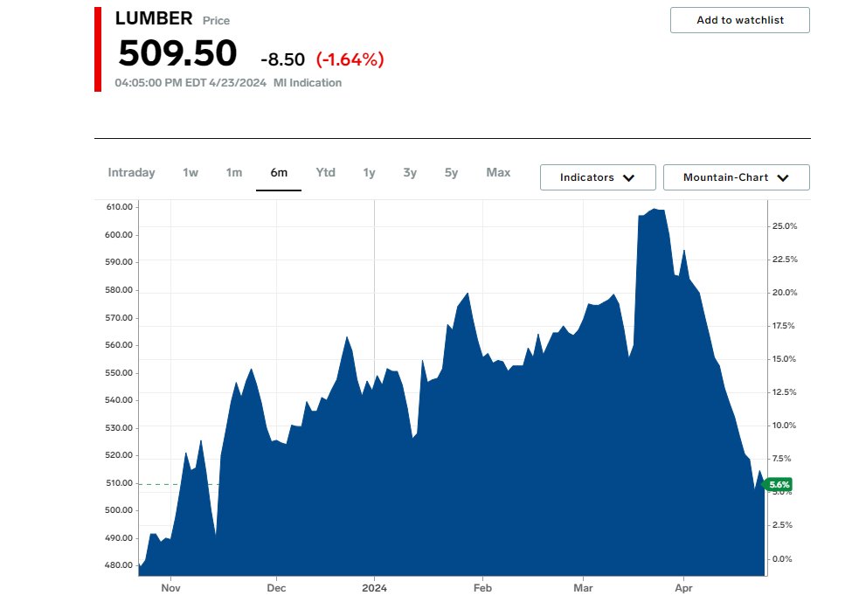The width and height of the screenshot is (852, 616).
Task: Open the Mountain-Chart type dropdown
Action: click(737, 177)
